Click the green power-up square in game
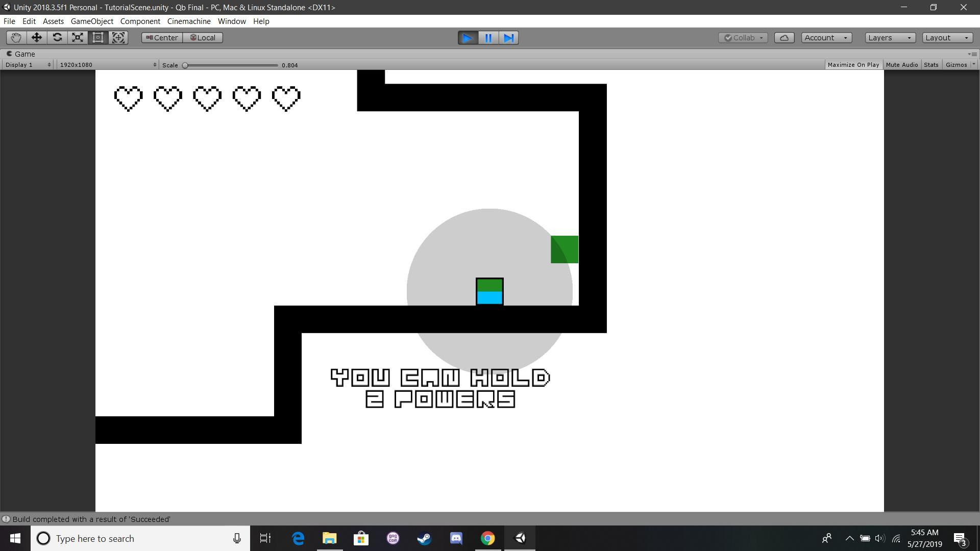 click(565, 249)
